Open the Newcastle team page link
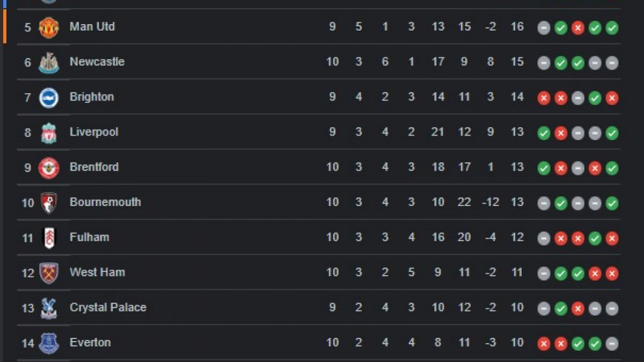This screenshot has width=644, height=362. coord(97,62)
